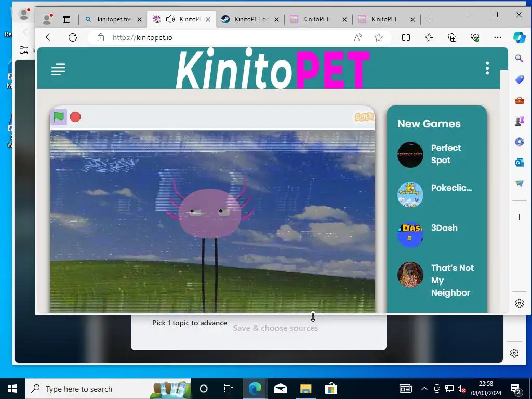Open Edge Settings and more ellipsis

point(498,37)
